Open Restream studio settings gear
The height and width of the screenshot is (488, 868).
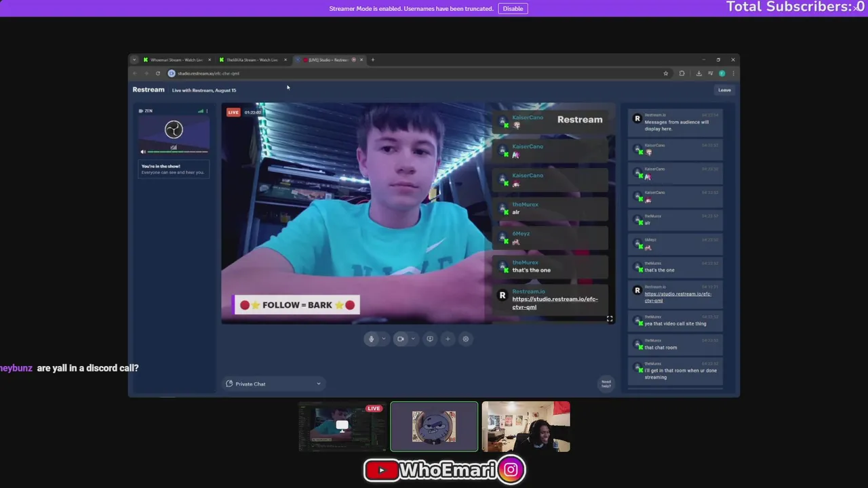(x=465, y=339)
